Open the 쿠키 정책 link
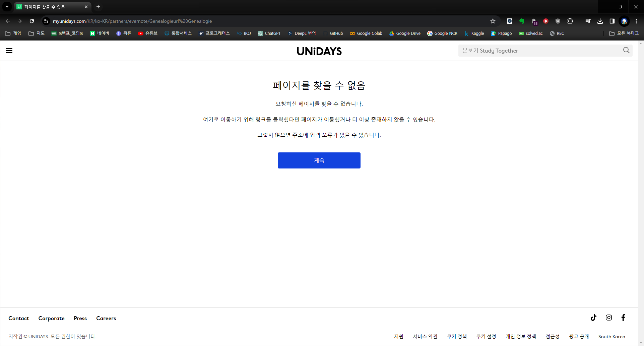 pyautogui.click(x=457, y=336)
